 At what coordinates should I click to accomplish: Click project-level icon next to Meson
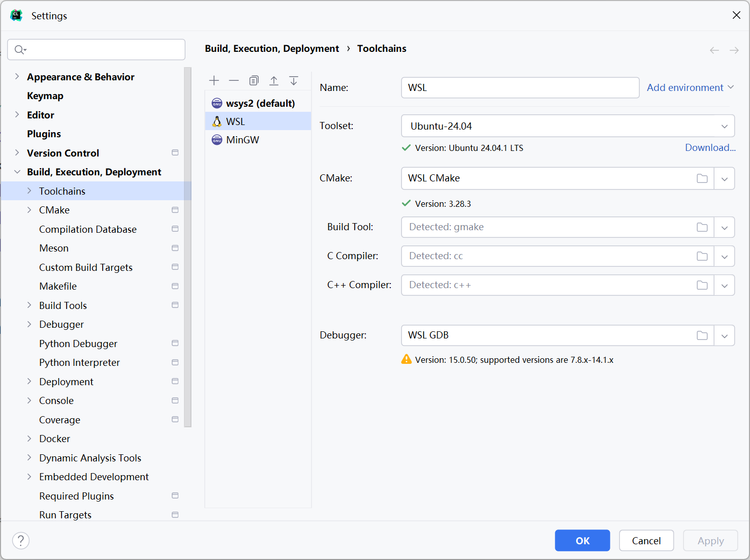point(175,248)
